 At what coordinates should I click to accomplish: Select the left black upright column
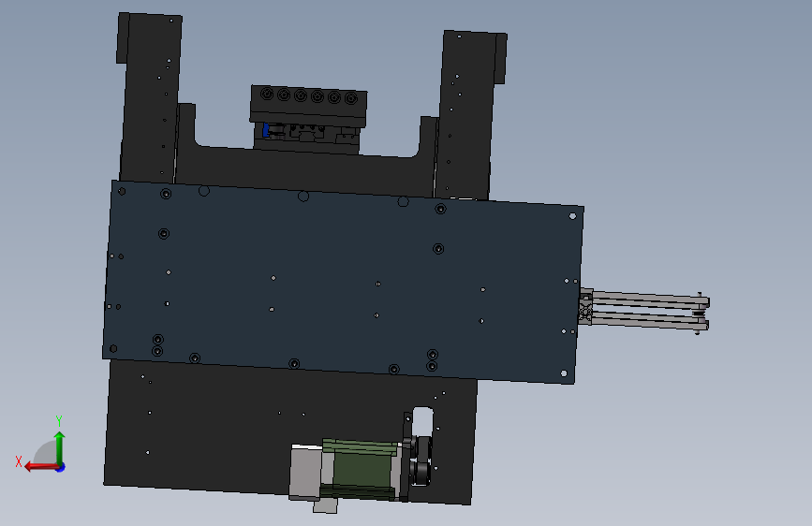click(150, 97)
